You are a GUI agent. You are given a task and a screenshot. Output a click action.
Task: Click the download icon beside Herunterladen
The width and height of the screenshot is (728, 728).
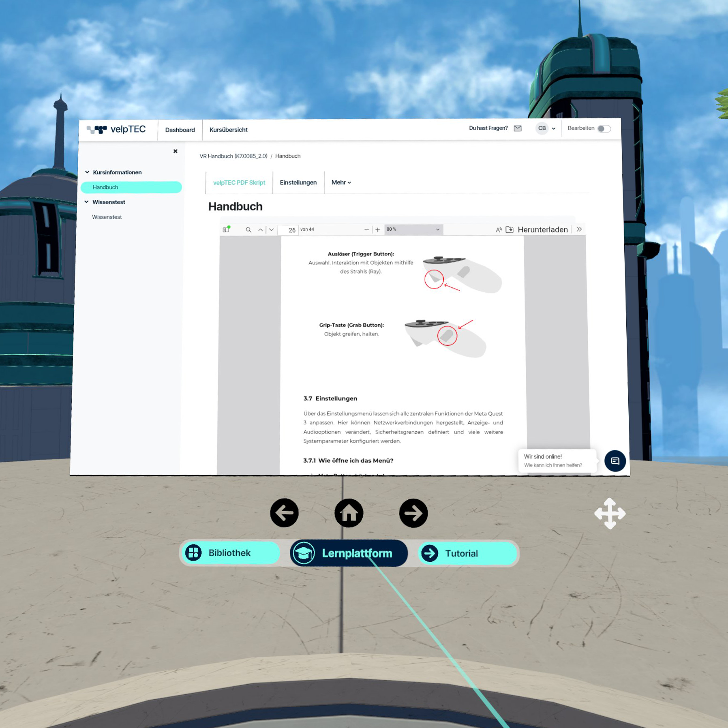[x=510, y=230]
